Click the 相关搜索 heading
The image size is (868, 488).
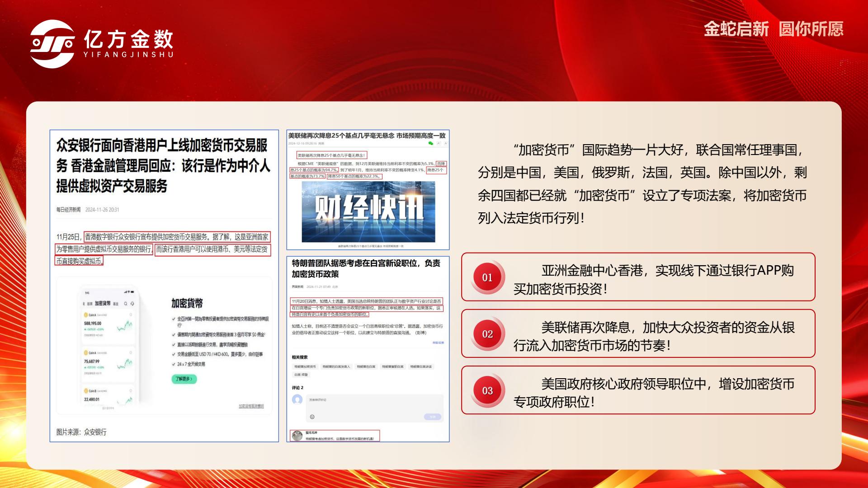[299, 357]
